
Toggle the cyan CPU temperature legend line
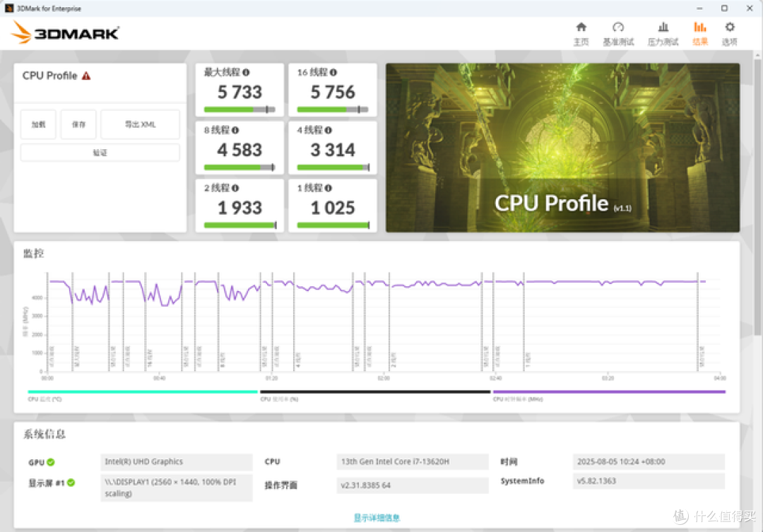(143, 391)
